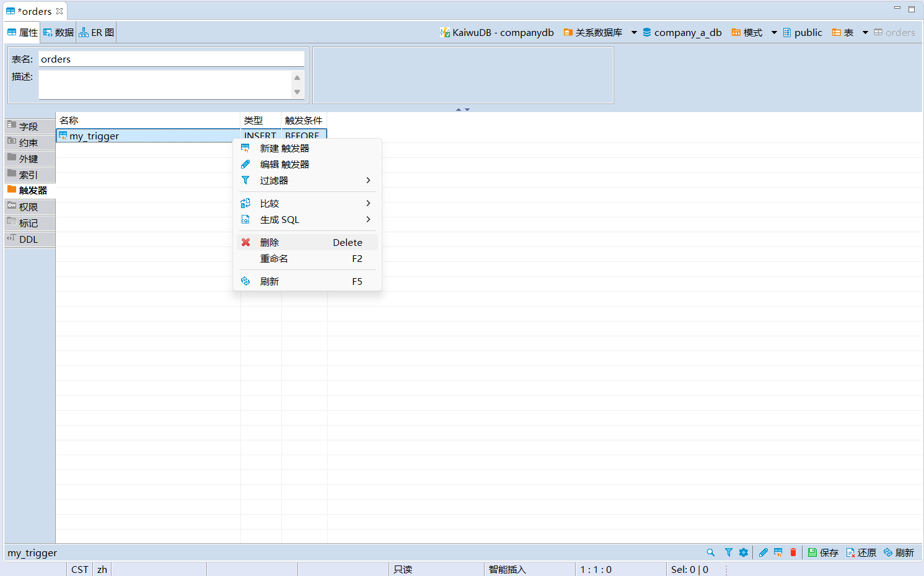Open settings gear in bottom toolbar
The width and height of the screenshot is (924, 576).
744,552
